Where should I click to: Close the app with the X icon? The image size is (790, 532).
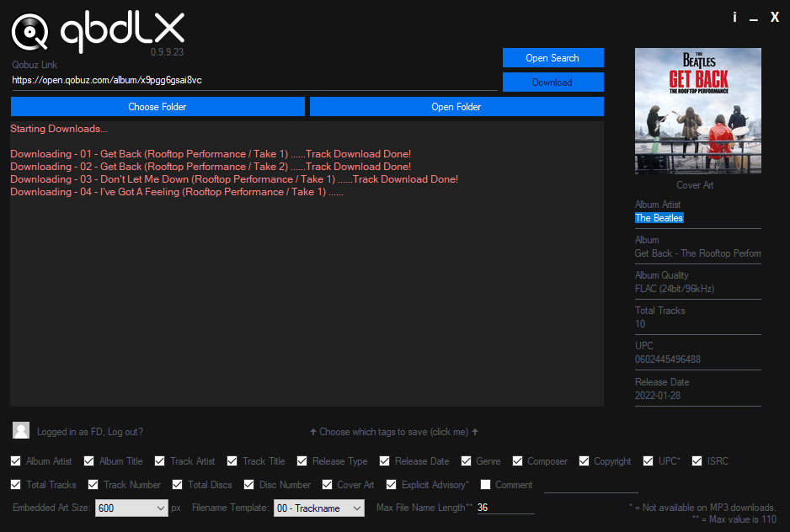(x=775, y=17)
